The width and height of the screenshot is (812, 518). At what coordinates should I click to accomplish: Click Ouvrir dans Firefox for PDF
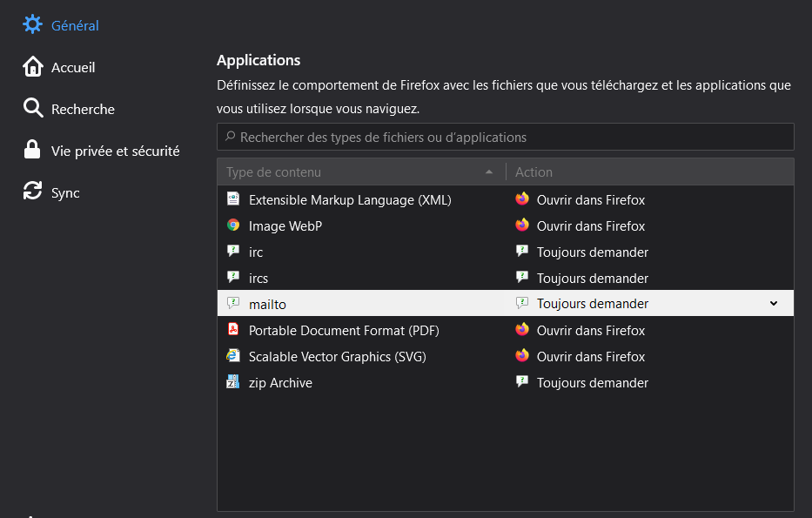[591, 331]
